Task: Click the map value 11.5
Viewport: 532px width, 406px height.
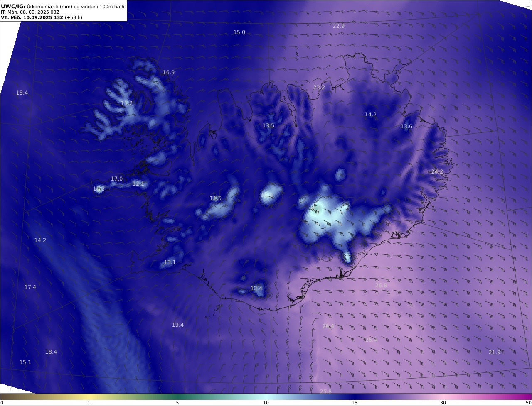Action: tap(215, 198)
